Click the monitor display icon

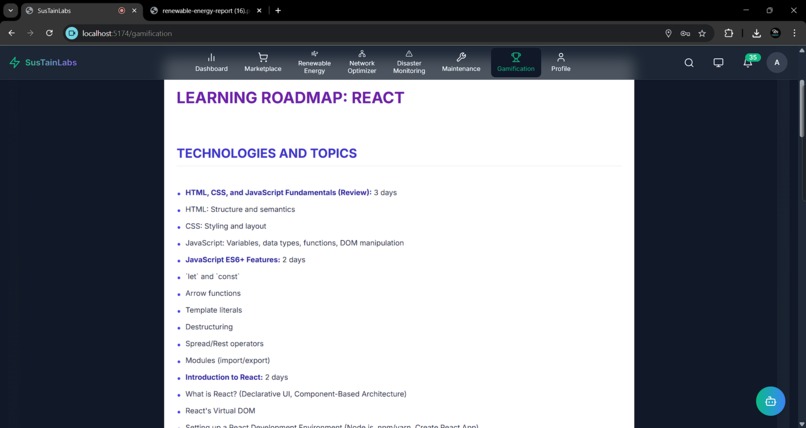click(718, 63)
